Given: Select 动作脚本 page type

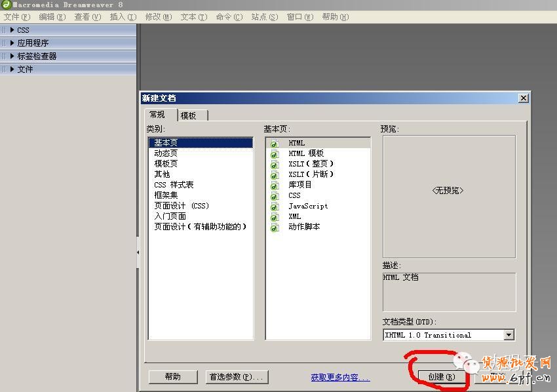Looking at the screenshot, I should [x=318, y=227].
